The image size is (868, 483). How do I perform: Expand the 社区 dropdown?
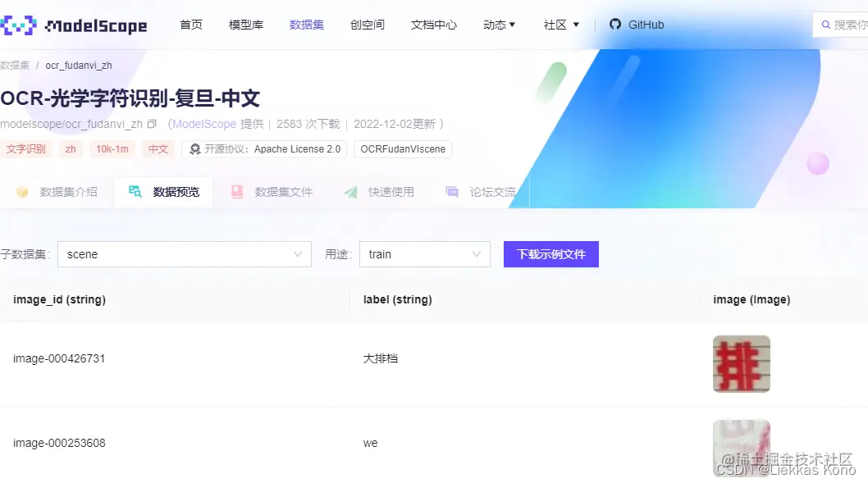point(560,25)
